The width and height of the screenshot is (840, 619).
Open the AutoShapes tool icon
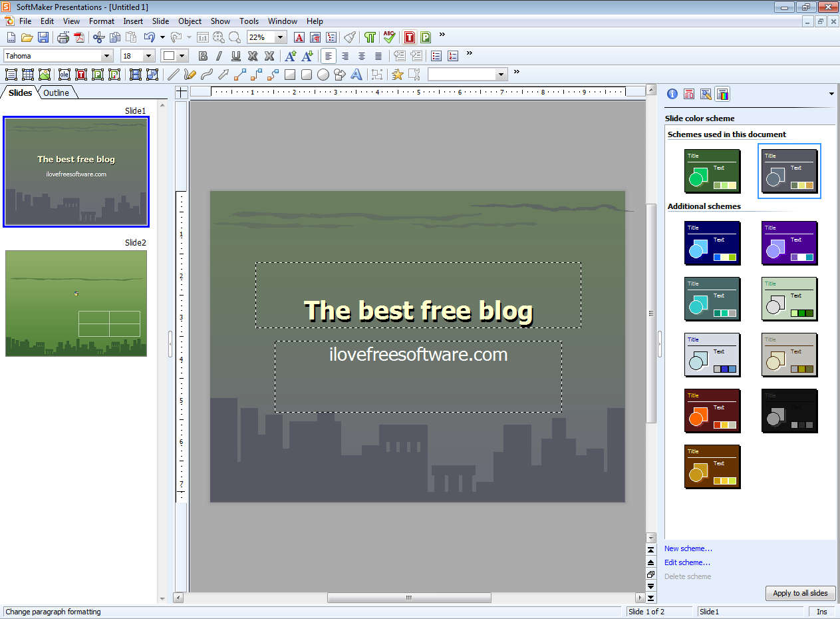[x=340, y=75]
